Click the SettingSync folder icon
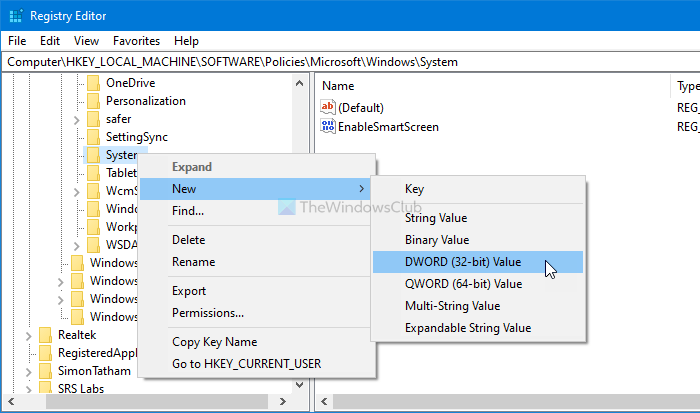The height and width of the screenshot is (413, 700). click(93, 137)
